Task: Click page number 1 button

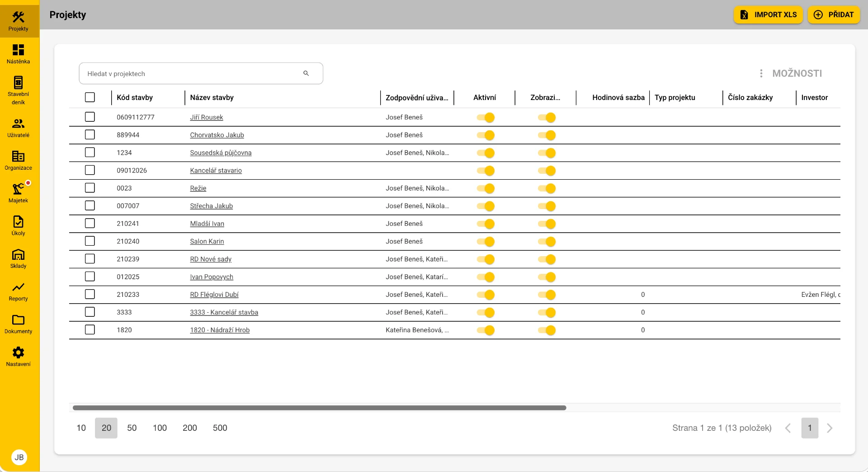Action: pos(810,428)
